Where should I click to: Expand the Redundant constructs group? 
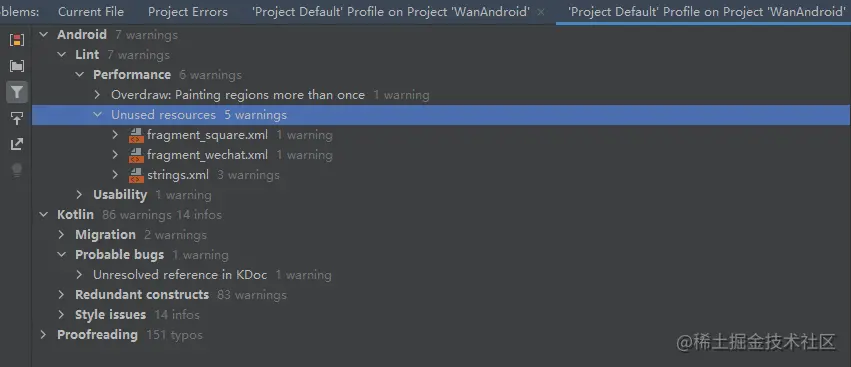61,295
